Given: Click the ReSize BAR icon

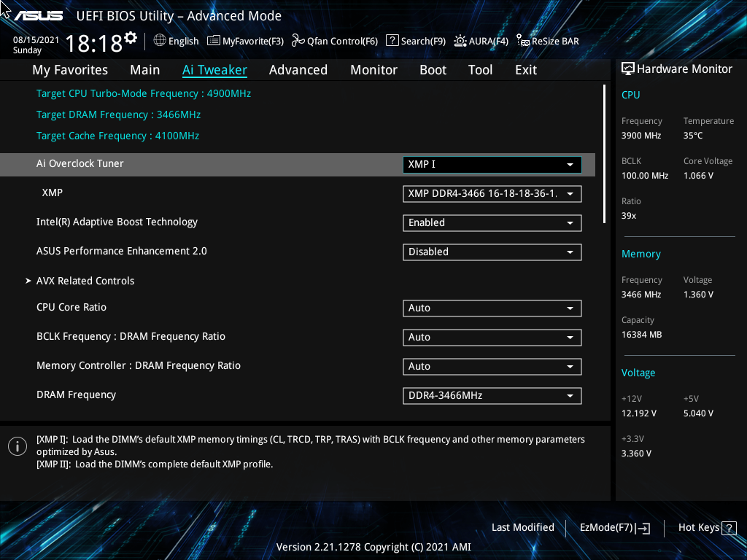Looking at the screenshot, I should coord(522,41).
